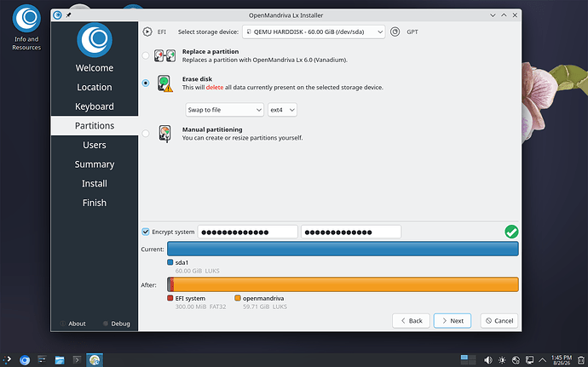The height and width of the screenshot is (367, 588).
Task: Click the 'Replace a partition' heading text
Action: (210, 52)
